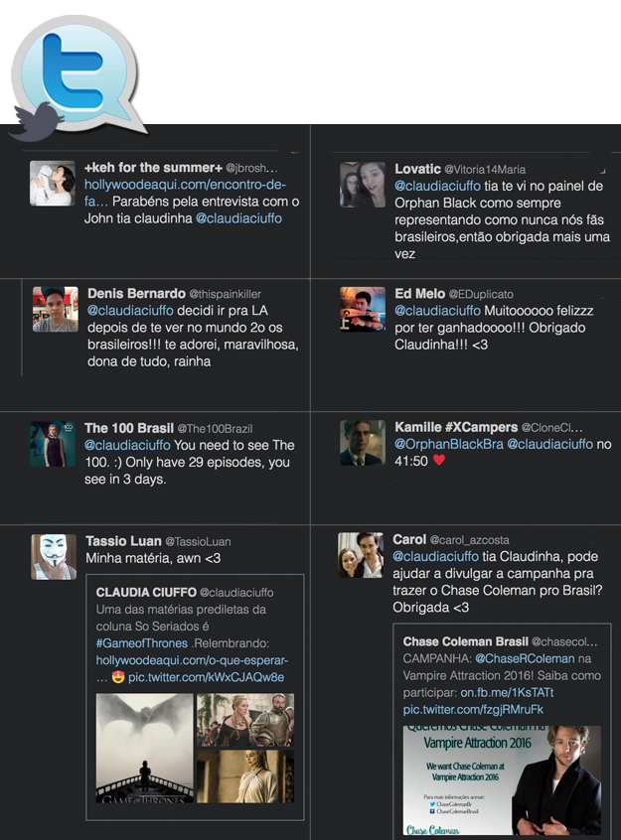Click keh for the summer's profile avatar
This screenshot has width=621, height=840.
(52, 184)
